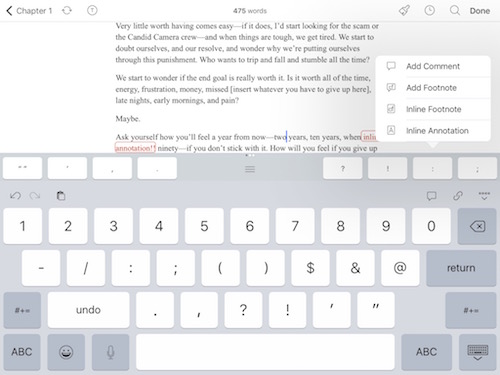
Task: Tap the 5 key
Action: [x=204, y=226]
